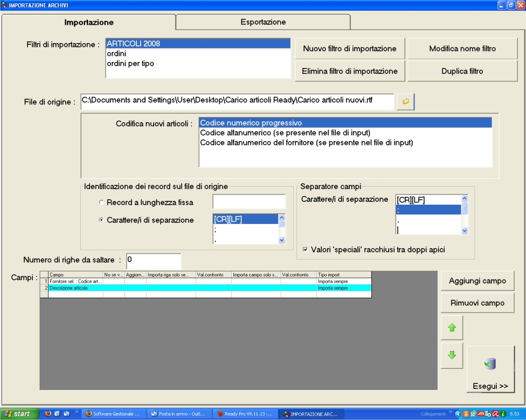526x420 pixels.
Task: Select Codice alfanumerico (se presente nel file) option
Action: pyautogui.click(x=345, y=133)
